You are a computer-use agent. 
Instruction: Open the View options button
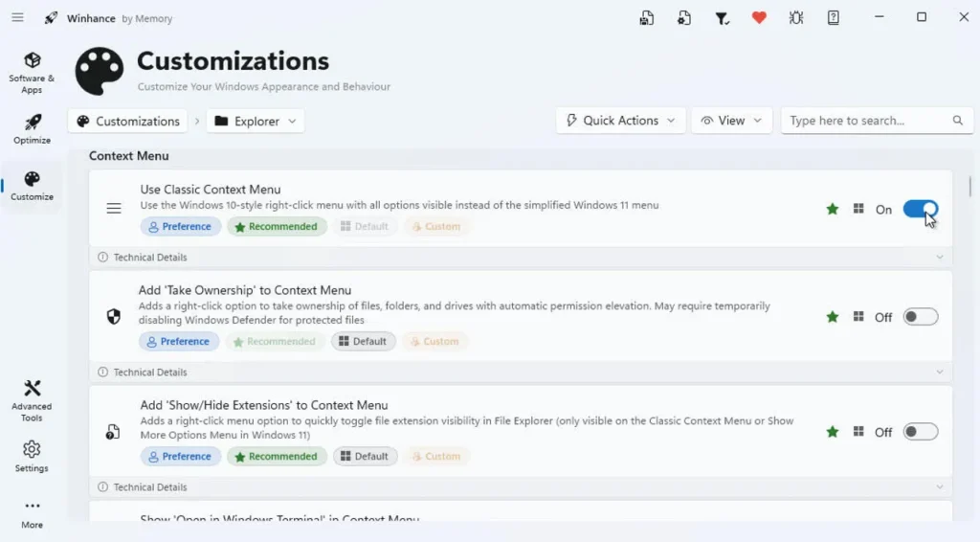point(731,121)
